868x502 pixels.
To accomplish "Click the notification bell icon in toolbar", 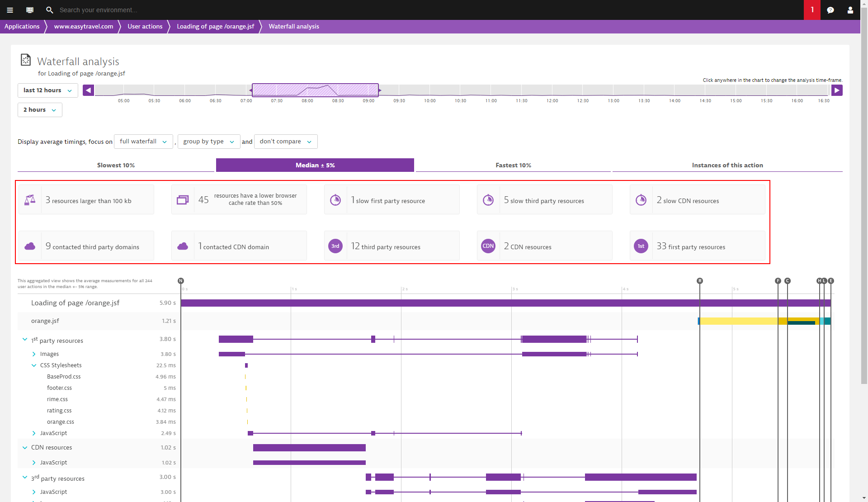I will click(x=811, y=9).
